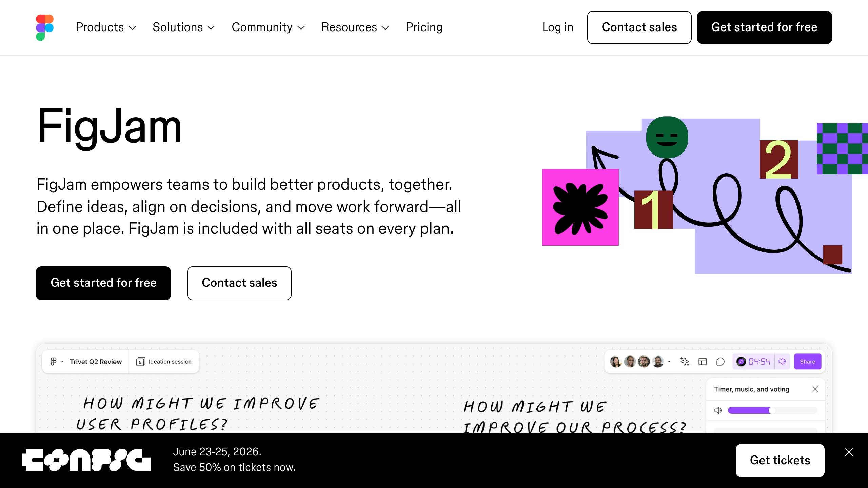Click the music record icon beside the timer
The height and width of the screenshot is (488, 868).
[x=741, y=362]
